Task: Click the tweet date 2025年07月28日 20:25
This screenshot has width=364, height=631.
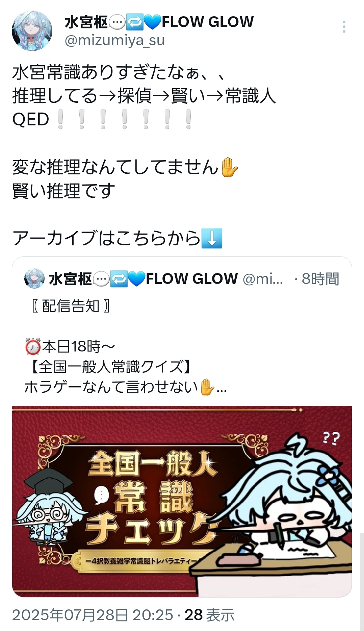Action: point(93,615)
